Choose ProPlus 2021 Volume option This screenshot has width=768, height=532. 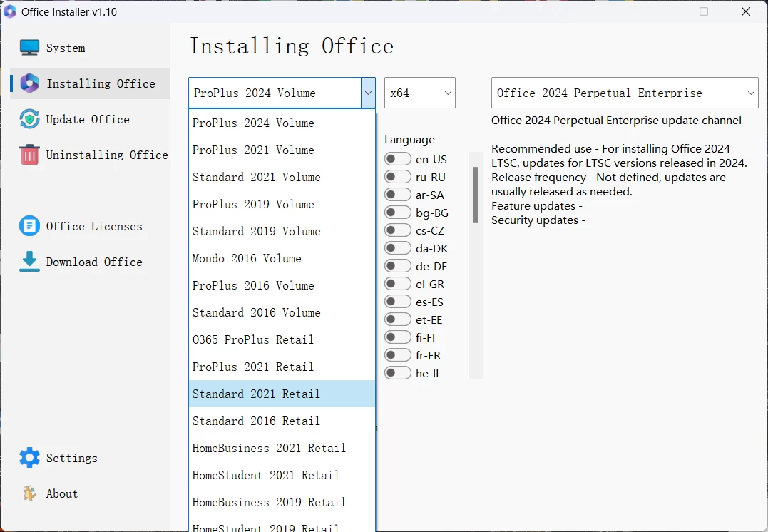282,150
